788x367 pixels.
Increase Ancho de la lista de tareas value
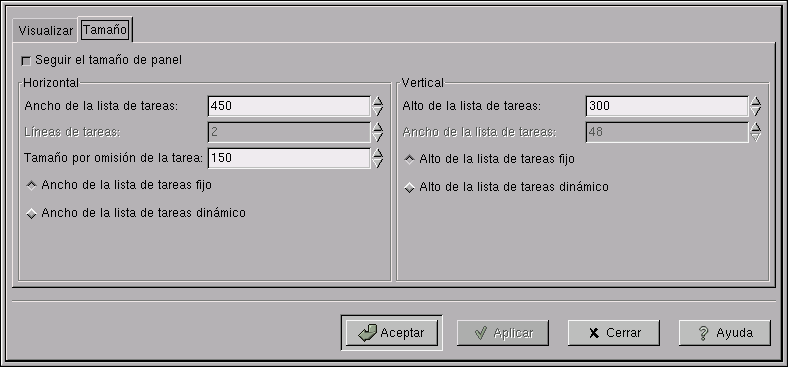tap(377, 101)
